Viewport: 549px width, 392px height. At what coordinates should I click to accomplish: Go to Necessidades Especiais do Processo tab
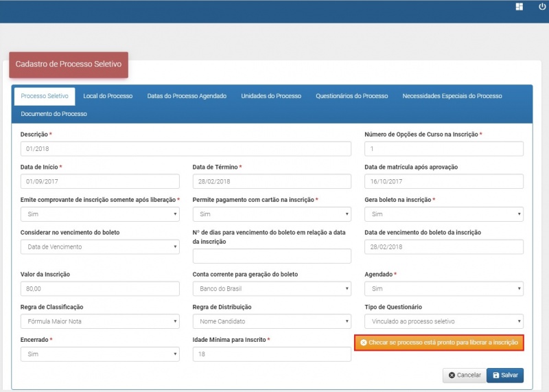pos(452,96)
